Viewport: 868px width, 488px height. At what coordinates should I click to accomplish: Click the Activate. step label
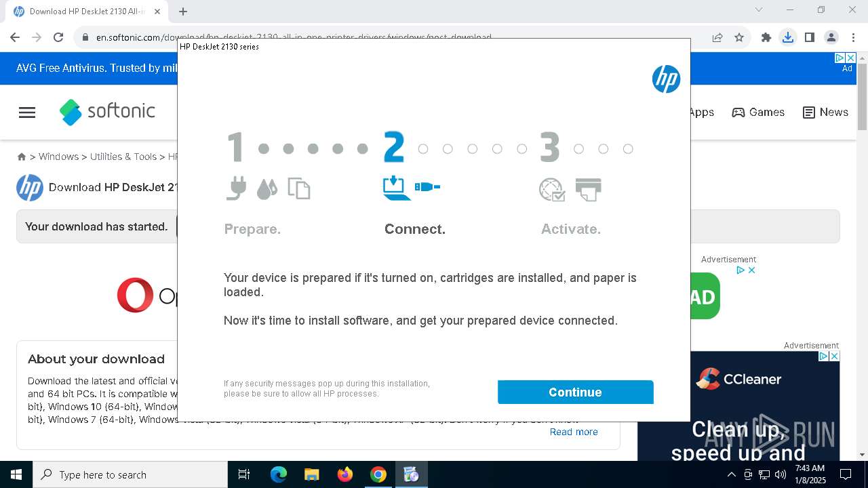coord(571,229)
